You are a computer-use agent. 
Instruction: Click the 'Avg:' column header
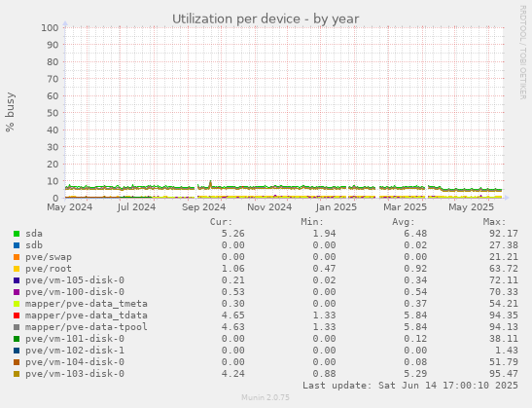coord(404,222)
